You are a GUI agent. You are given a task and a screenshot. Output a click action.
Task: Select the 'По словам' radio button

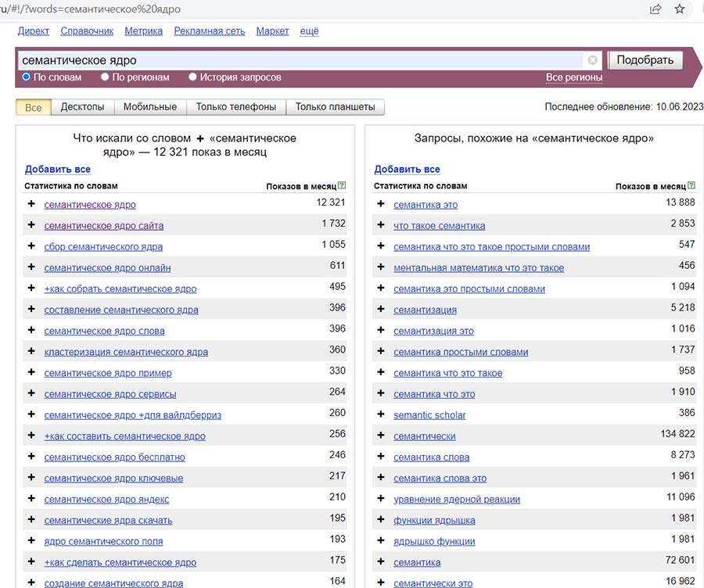26,77
